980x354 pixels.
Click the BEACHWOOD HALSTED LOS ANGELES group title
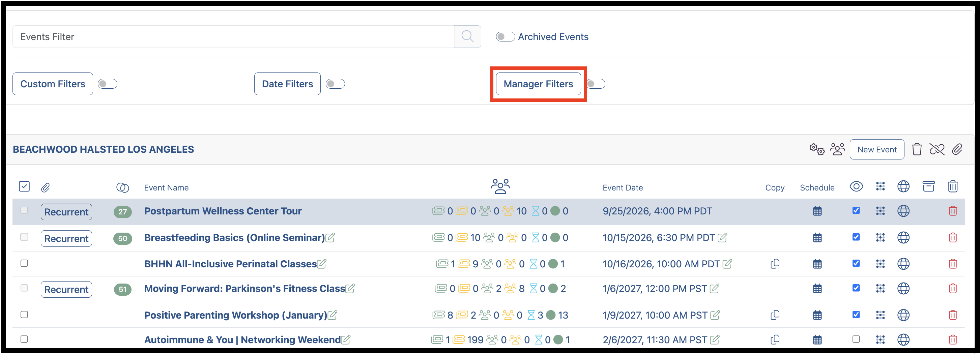103,149
